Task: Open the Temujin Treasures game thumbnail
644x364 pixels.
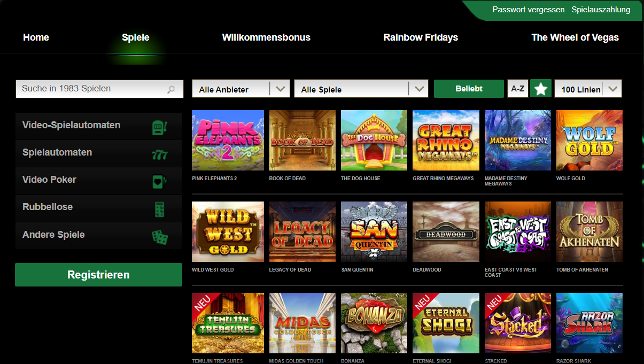Action: pos(228,323)
